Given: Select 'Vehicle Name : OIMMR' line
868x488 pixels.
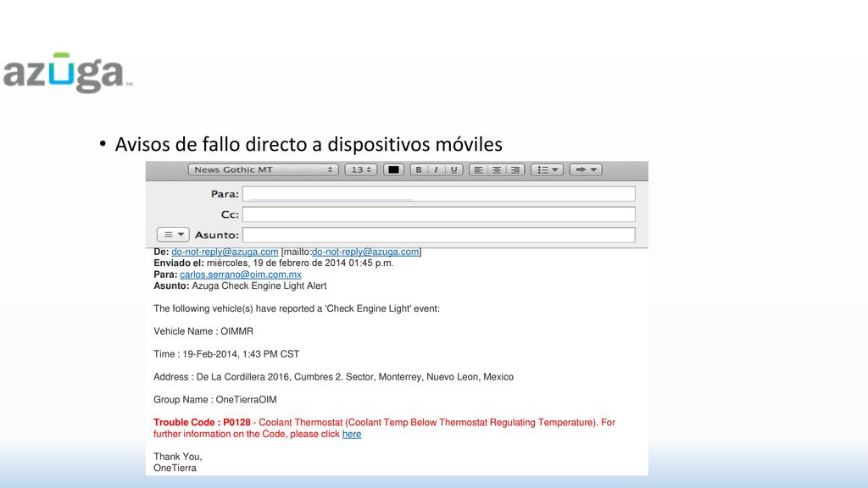Looking at the screenshot, I should point(203,331).
